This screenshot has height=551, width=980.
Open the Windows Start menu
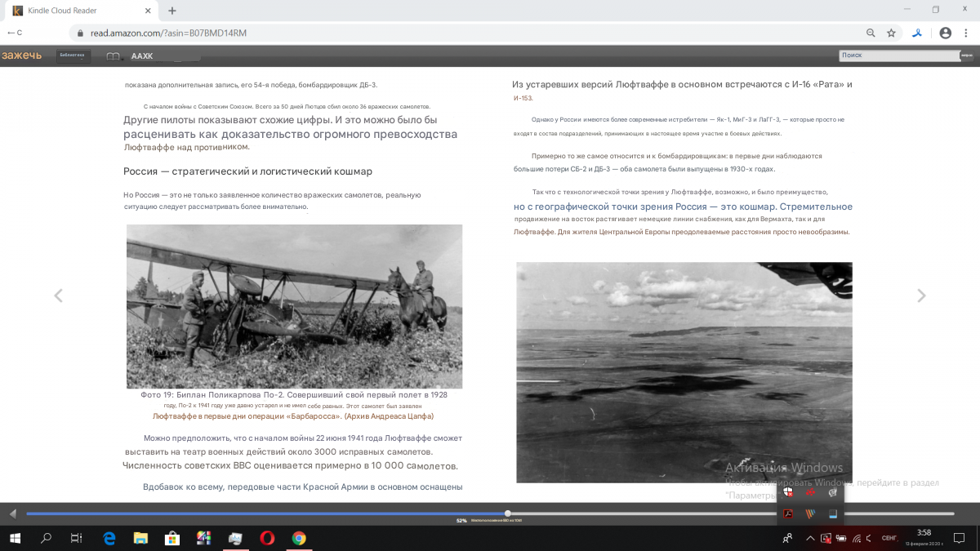click(16, 538)
